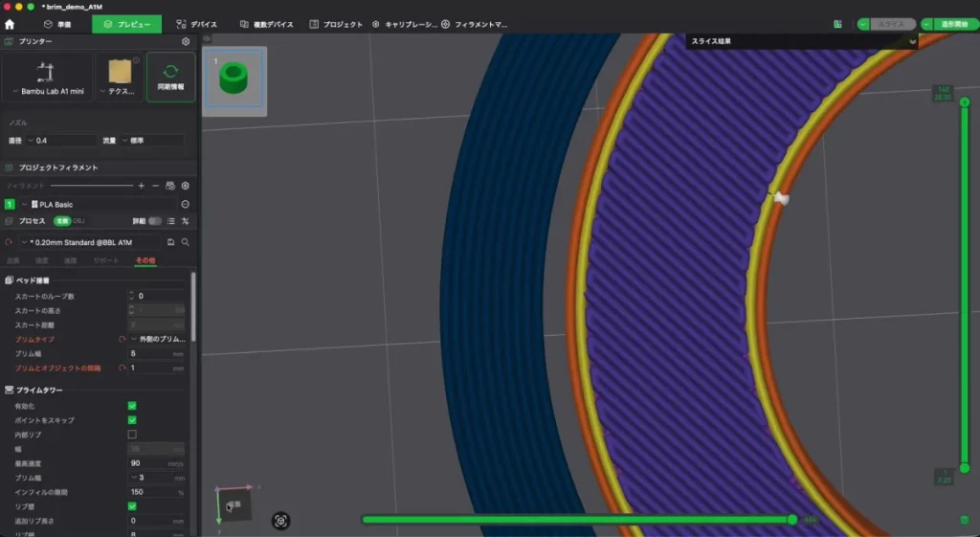
Task: Click the greyed スライス button
Action: [893, 24]
